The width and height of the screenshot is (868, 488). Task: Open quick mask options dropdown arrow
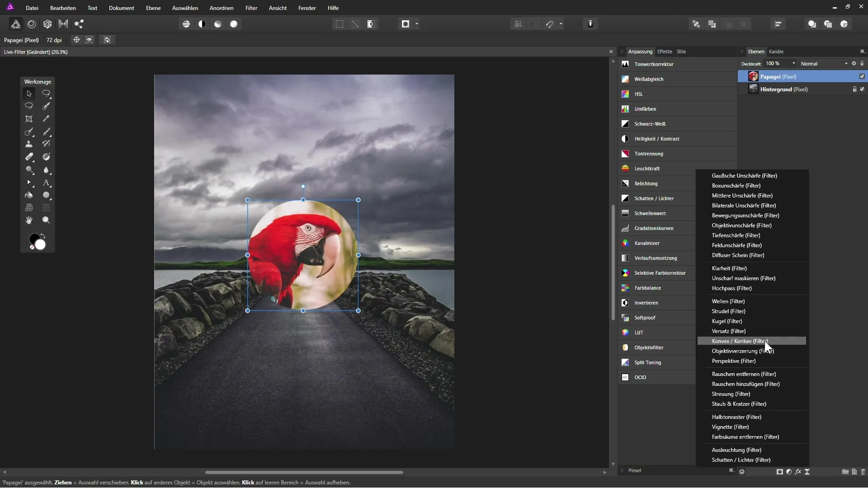tap(417, 24)
